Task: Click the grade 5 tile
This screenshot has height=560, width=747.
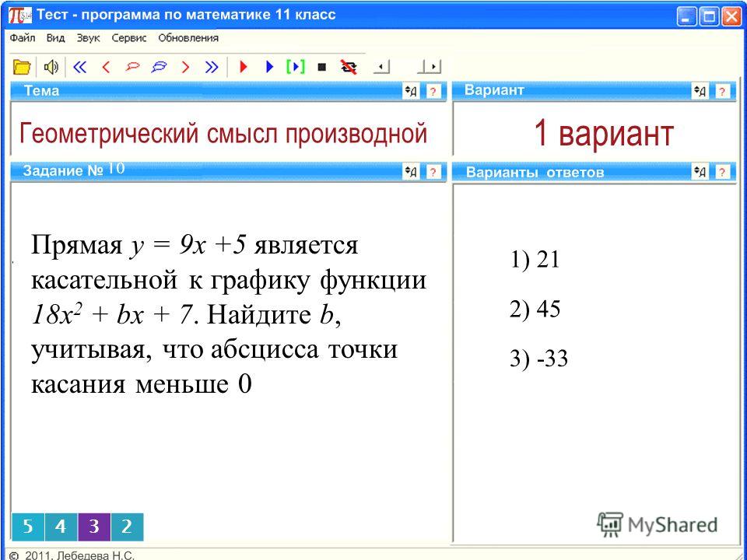Action: [x=28, y=527]
